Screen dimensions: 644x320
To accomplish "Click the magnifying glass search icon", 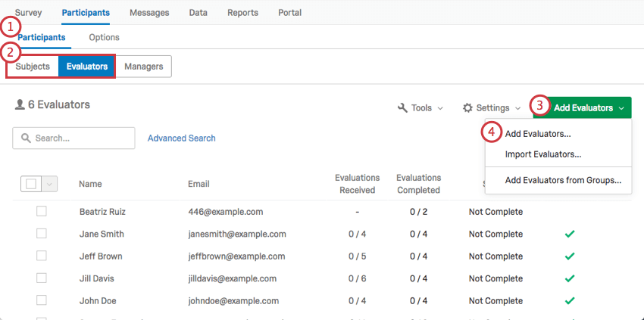I will [x=27, y=138].
